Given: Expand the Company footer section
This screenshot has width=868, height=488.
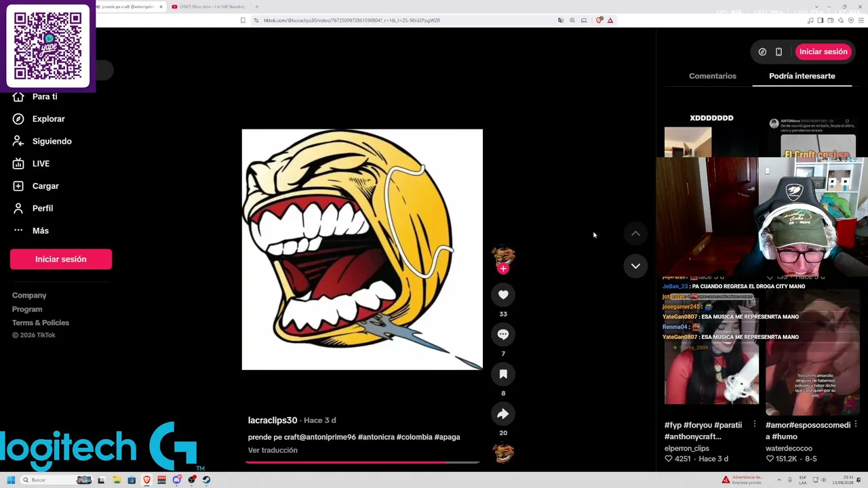Looking at the screenshot, I should pos(29,296).
